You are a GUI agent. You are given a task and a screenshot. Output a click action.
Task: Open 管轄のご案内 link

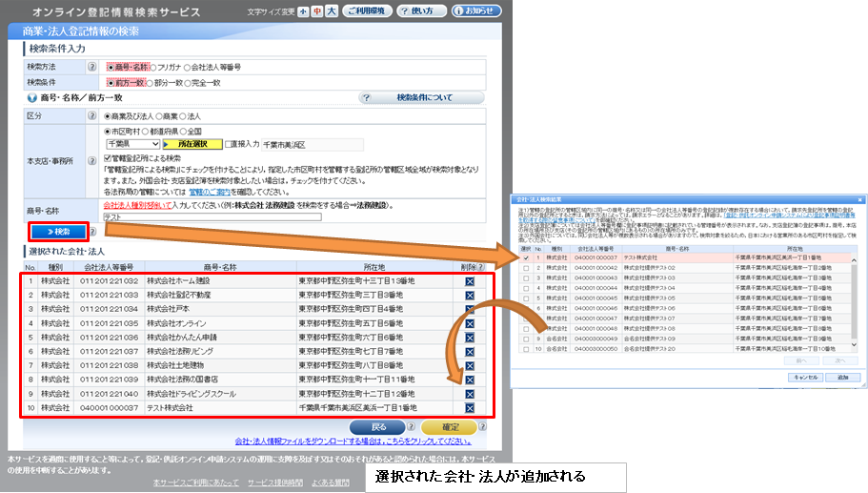point(210,193)
